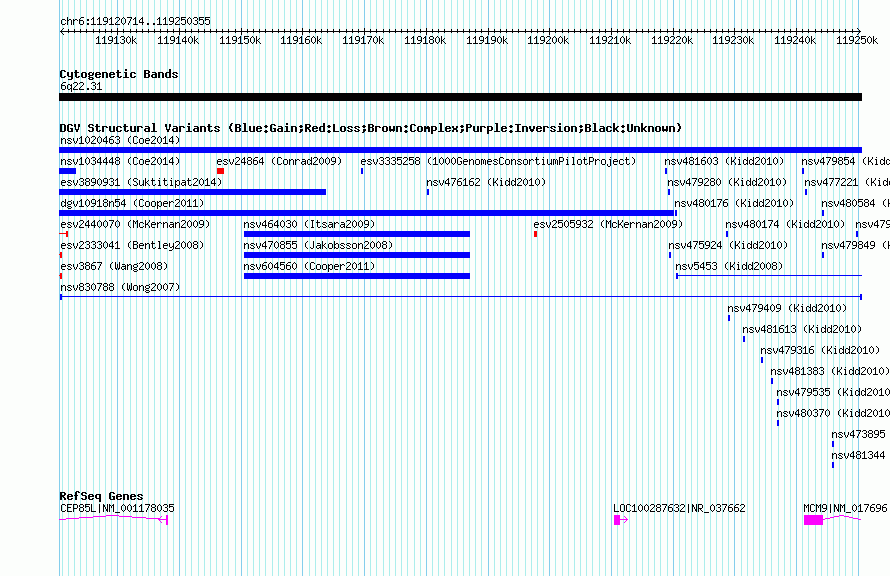Open the esv3867 (Wang2008) variant label
Viewport: 890px width, 576px height.
[114, 266]
